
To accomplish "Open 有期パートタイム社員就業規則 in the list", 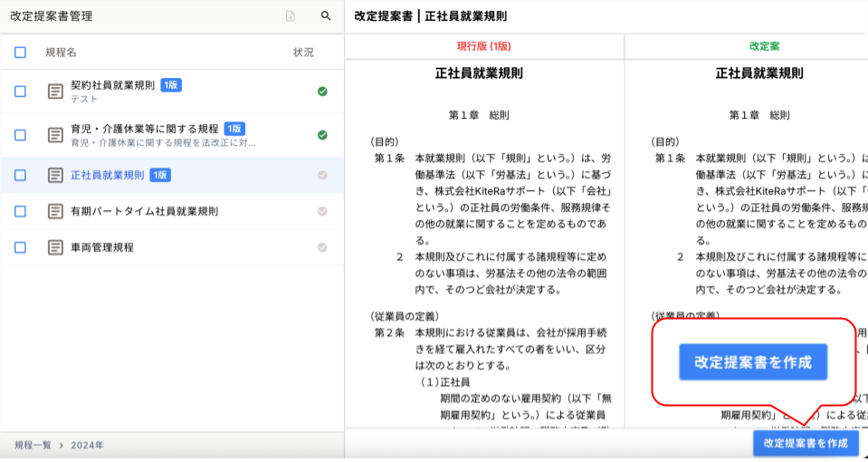I will 144,211.
